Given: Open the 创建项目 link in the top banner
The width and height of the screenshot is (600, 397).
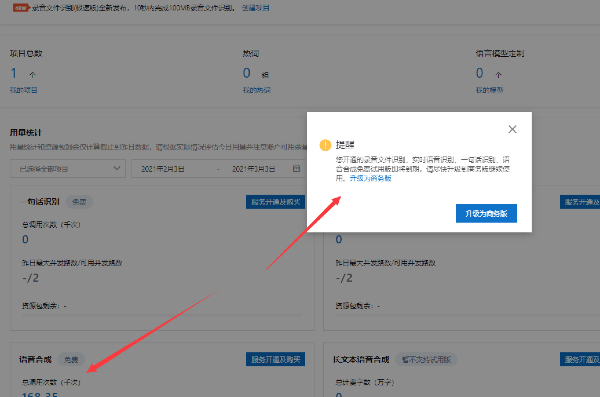Looking at the screenshot, I should pos(256,8).
